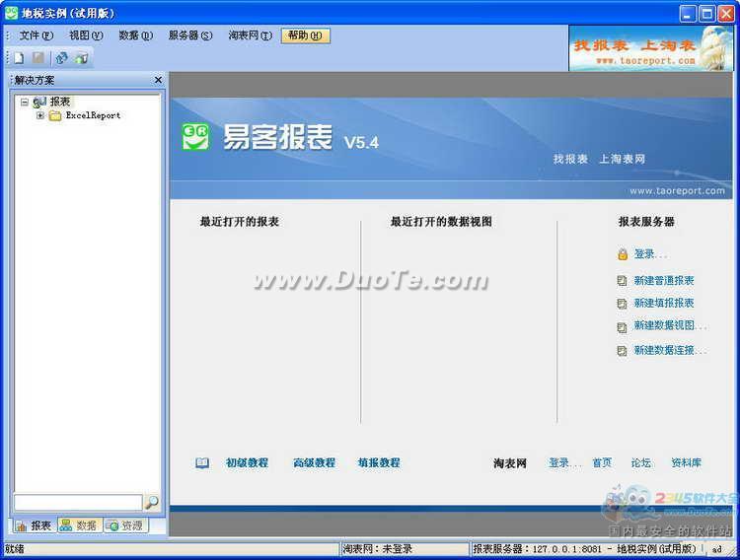Viewport: 740px width, 560px height.
Task: Expand the ExcelReport folder node
Action: coord(40,115)
